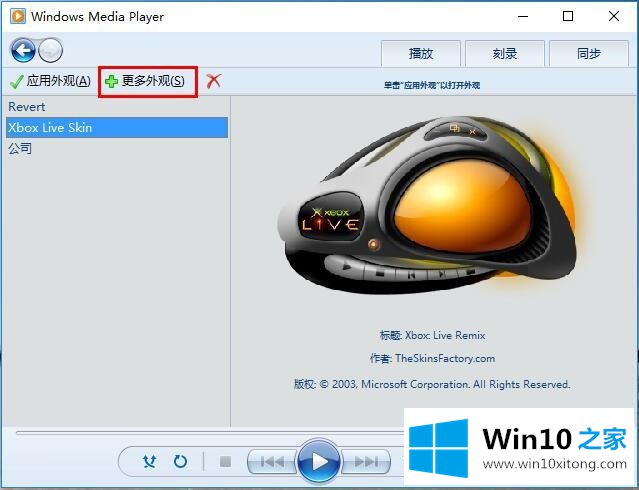Select Revert in the skin list

point(27,107)
